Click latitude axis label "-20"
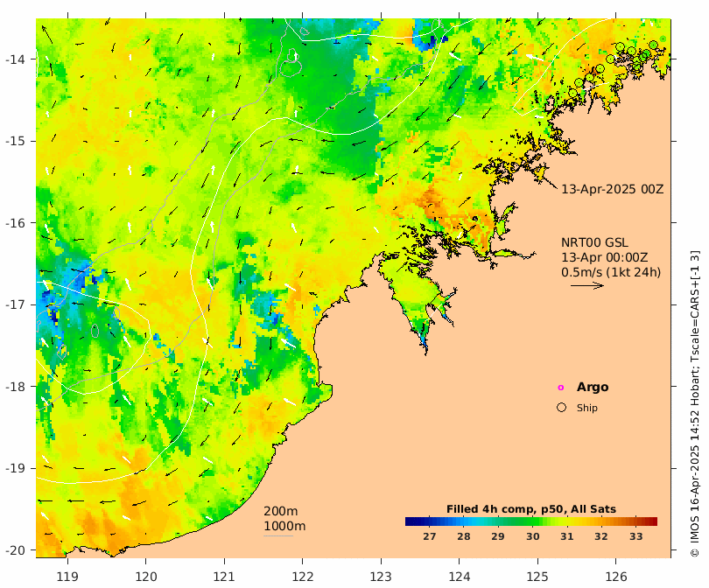The height and width of the screenshot is (588, 709). pos(16,550)
